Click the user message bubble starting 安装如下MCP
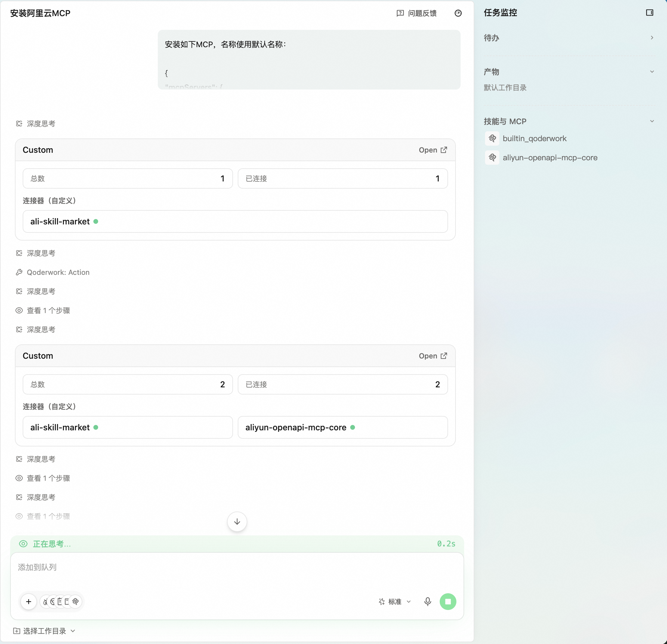Viewport: 667px width, 644px height. pos(309,60)
